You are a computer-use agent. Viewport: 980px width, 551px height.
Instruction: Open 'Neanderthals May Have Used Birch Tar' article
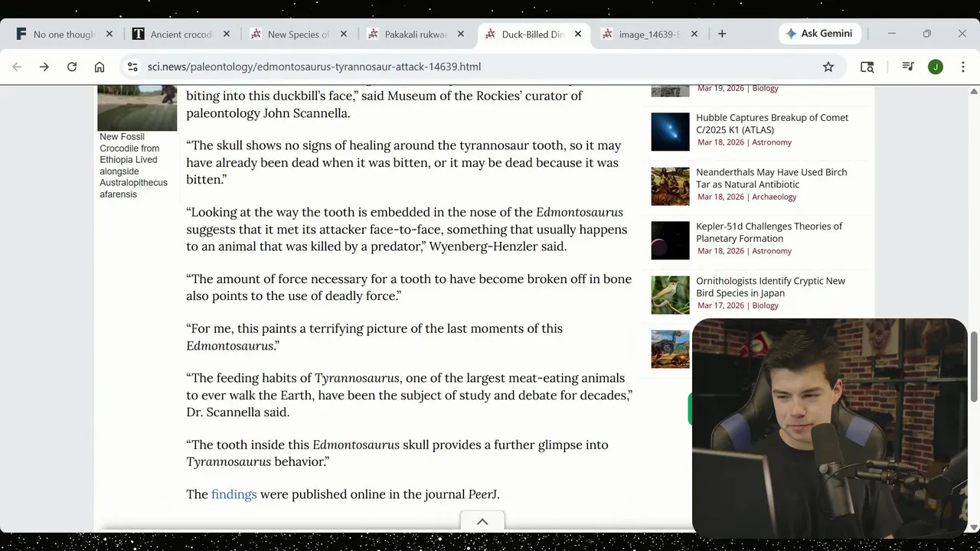pyautogui.click(x=771, y=178)
